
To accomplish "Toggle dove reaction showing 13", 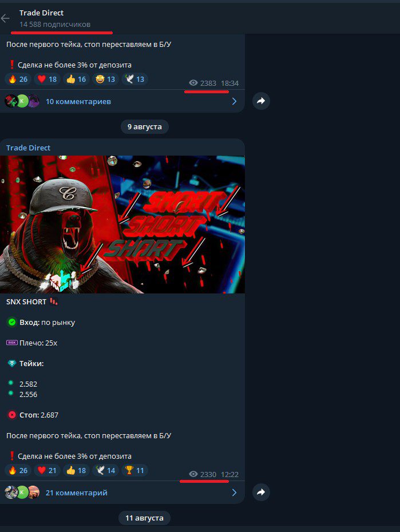I will point(134,79).
